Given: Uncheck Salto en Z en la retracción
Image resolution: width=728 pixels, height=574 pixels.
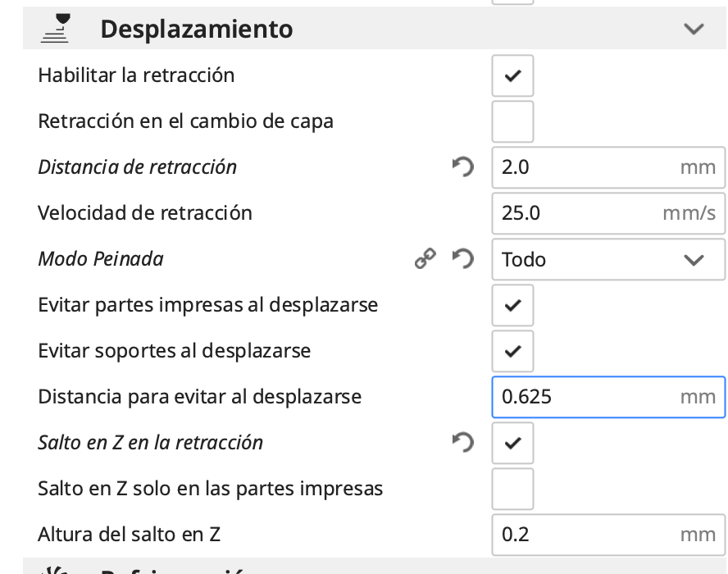Looking at the screenshot, I should point(512,443).
